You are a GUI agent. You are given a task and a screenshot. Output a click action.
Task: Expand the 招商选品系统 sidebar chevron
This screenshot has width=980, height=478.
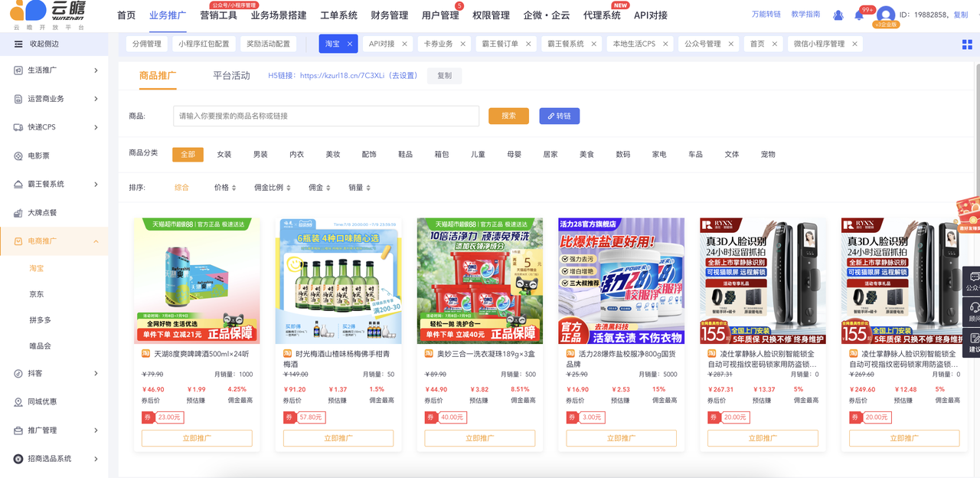coord(96,458)
